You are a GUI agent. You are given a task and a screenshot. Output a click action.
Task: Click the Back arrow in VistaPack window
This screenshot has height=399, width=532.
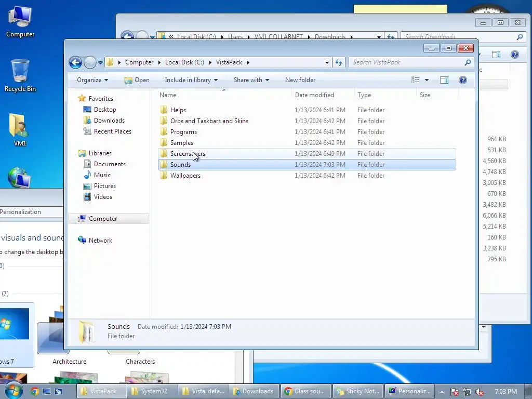75,62
